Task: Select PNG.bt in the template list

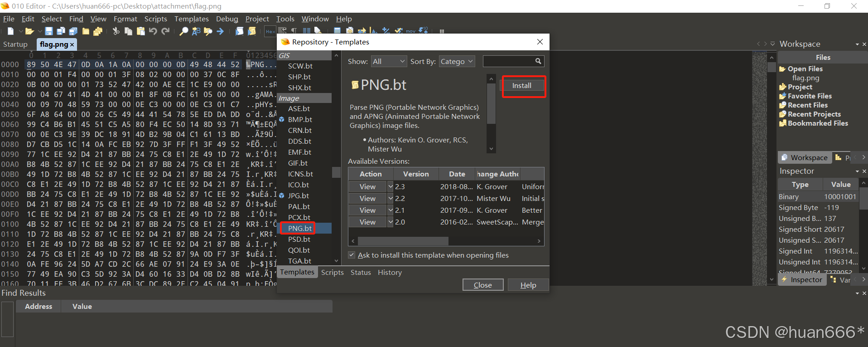Action: point(299,228)
